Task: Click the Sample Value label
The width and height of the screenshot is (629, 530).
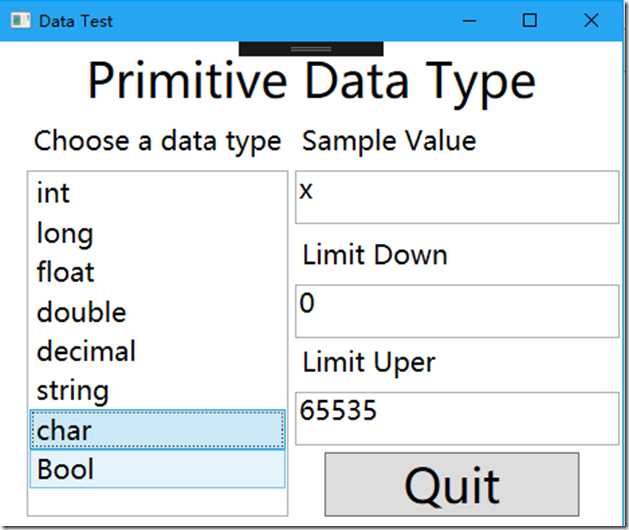Action: (389, 141)
